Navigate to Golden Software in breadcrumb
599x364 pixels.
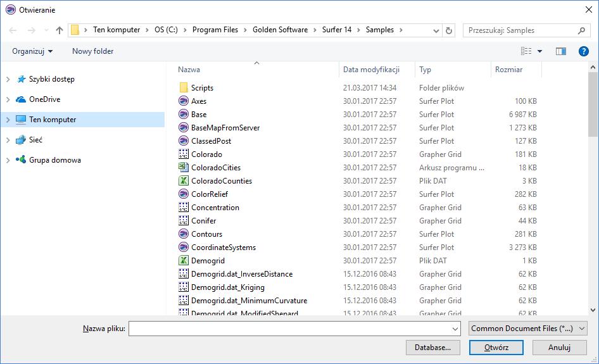pos(280,30)
